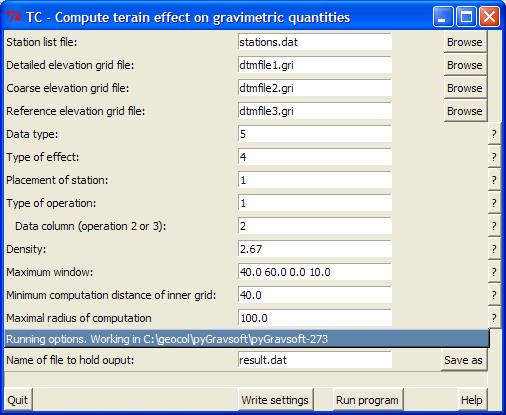Click the Placement of station question mark
This screenshot has height=415, width=506.
[494, 180]
